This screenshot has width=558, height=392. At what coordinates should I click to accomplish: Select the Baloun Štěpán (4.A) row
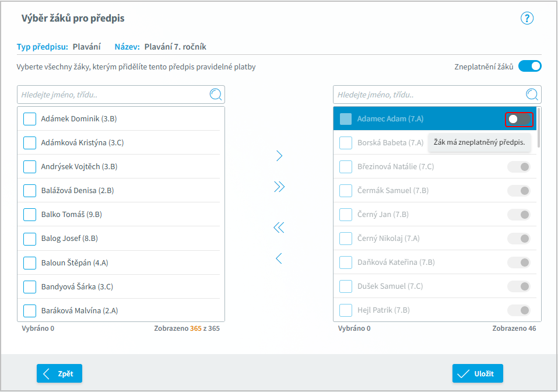[118, 262]
